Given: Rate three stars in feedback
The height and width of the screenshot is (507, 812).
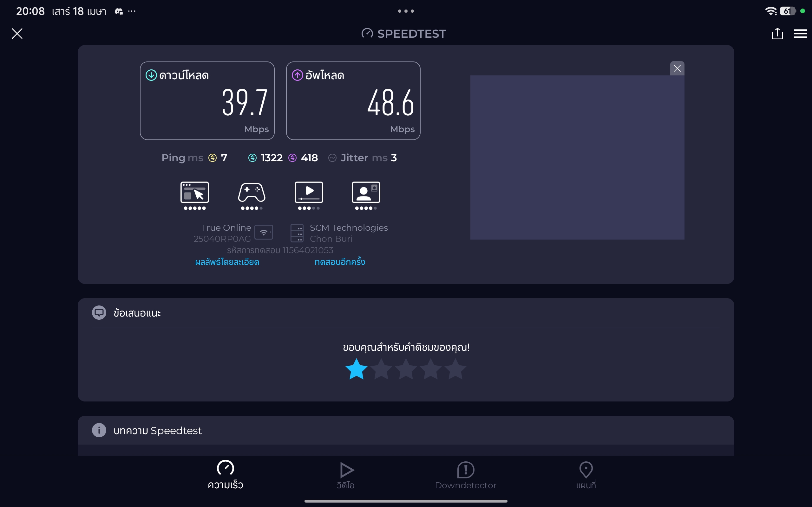Looking at the screenshot, I should tap(406, 369).
